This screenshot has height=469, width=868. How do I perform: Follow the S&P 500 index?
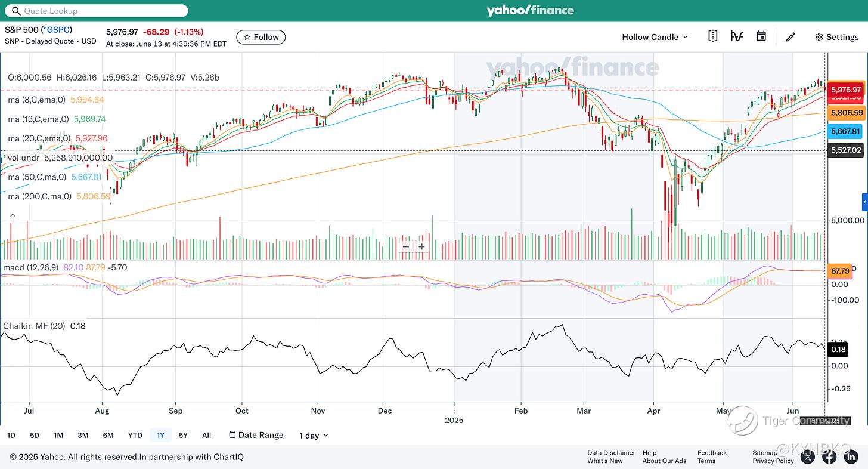[x=261, y=37]
